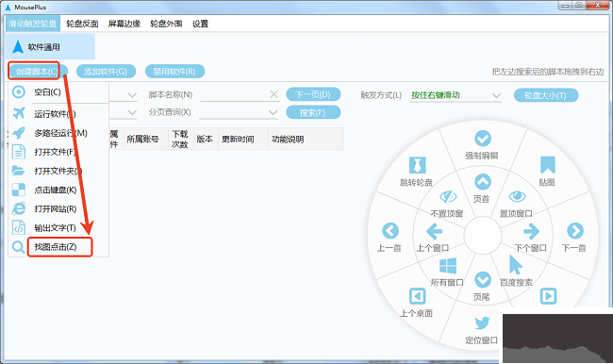This screenshot has width=613, height=364.
Task: Click the 搜索(F) button
Action: click(x=313, y=112)
